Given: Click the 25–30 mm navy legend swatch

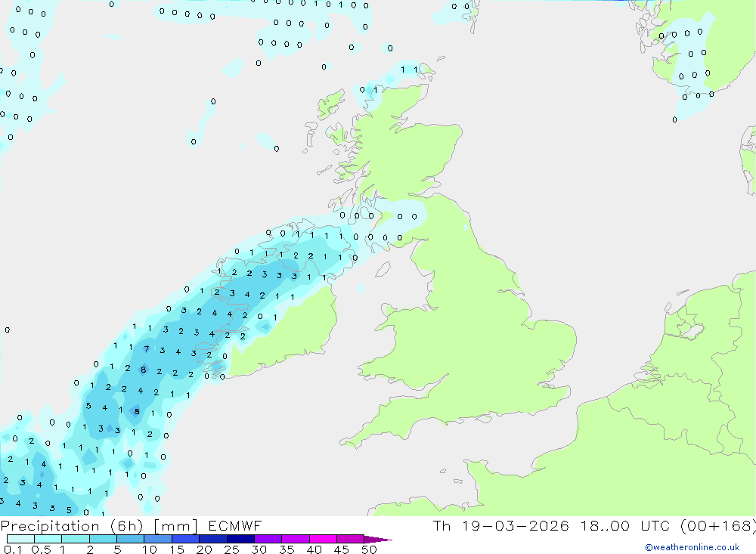Looking at the screenshot, I should pyautogui.click(x=240, y=539).
